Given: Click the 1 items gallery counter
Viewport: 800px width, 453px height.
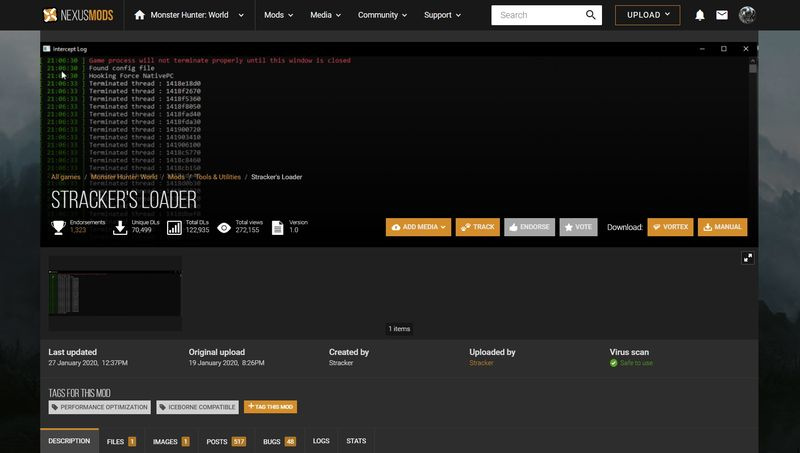Looking at the screenshot, I should pyautogui.click(x=399, y=329).
